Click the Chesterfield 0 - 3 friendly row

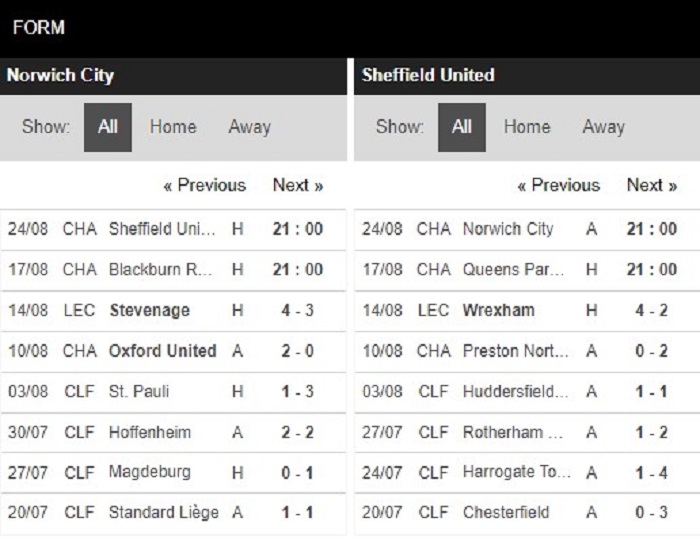pos(527,512)
